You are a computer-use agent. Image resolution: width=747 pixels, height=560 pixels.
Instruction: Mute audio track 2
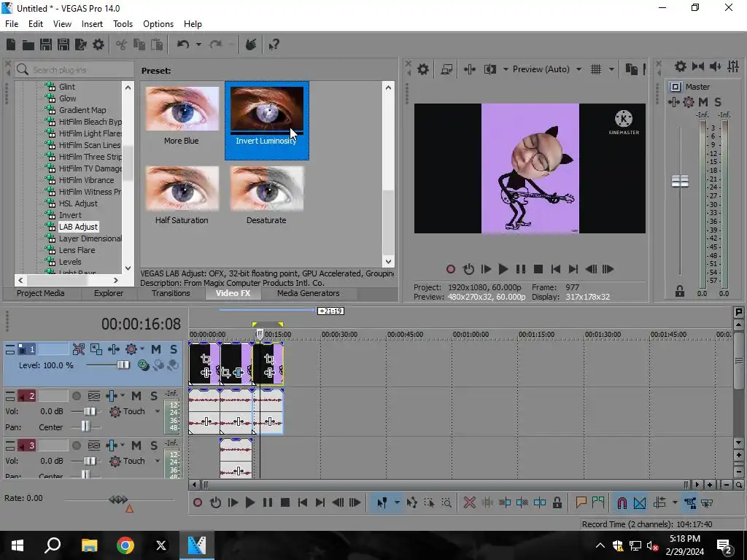tap(136, 396)
